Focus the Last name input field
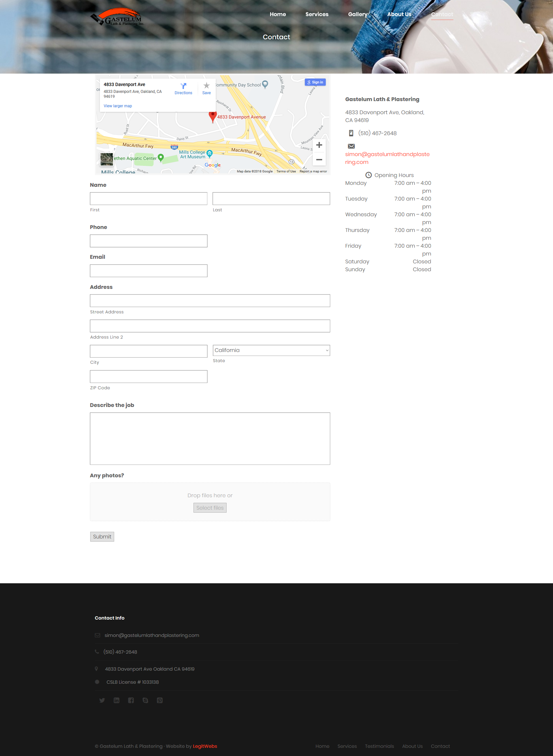Viewport: 553px width, 756px height. [271, 199]
